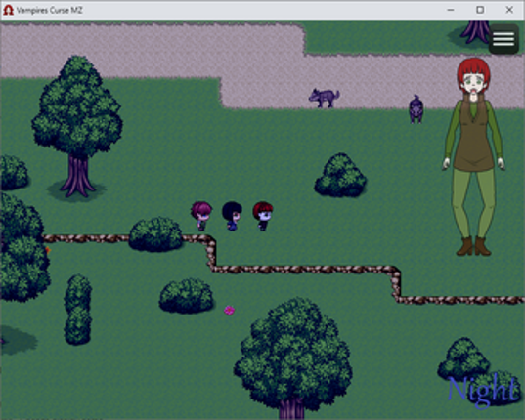
Task: Maximize the game window
Action: (x=480, y=10)
